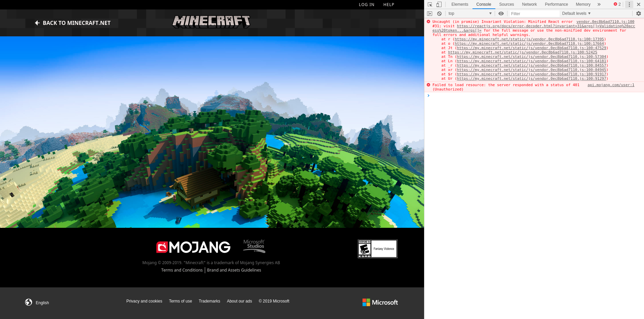Open the HELP link
The height and width of the screenshot is (319, 644).
tap(389, 5)
